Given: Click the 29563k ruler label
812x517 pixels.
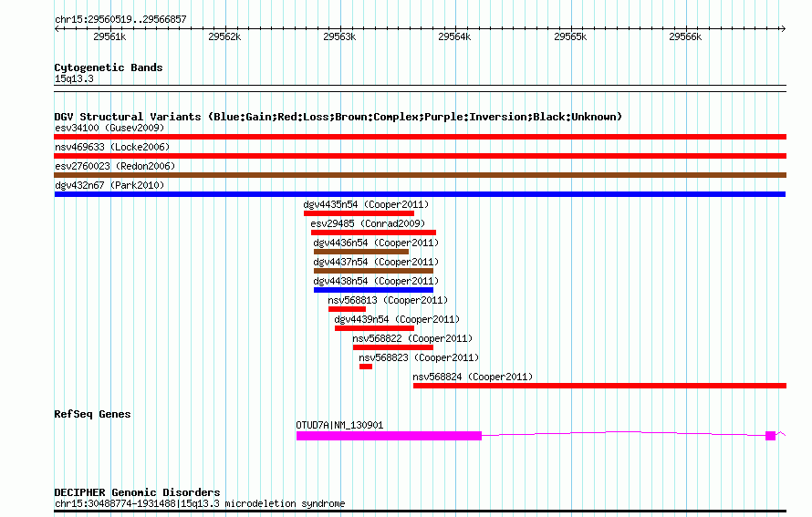Looking at the screenshot, I should coord(339,36).
